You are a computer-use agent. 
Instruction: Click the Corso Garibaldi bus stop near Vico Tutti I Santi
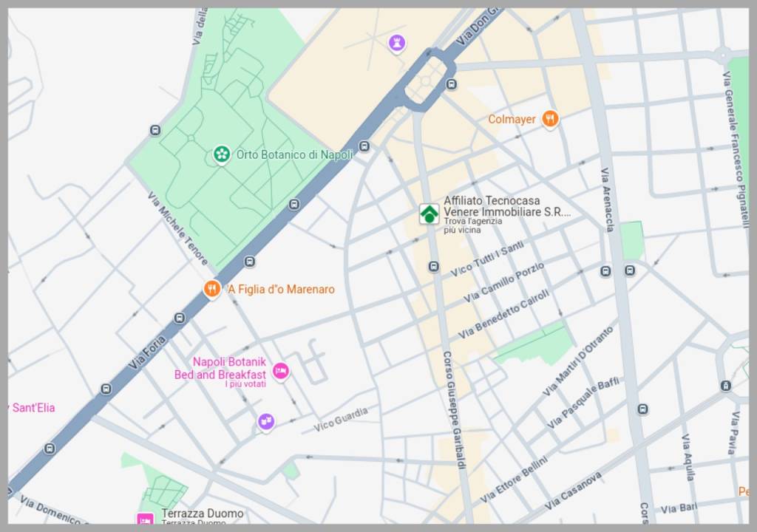tap(433, 267)
